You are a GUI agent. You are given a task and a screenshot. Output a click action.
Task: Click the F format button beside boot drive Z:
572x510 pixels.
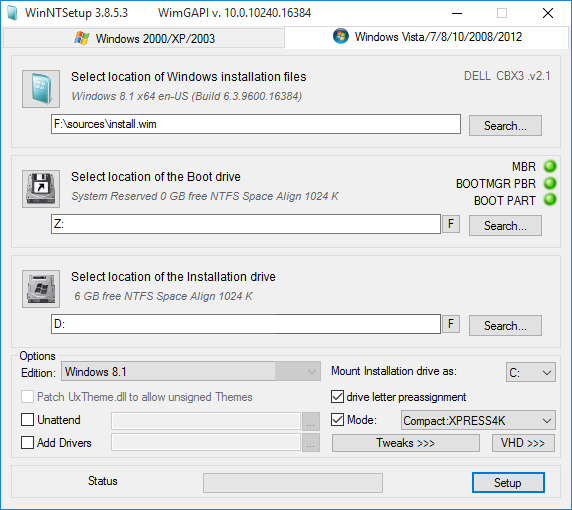[451, 224]
